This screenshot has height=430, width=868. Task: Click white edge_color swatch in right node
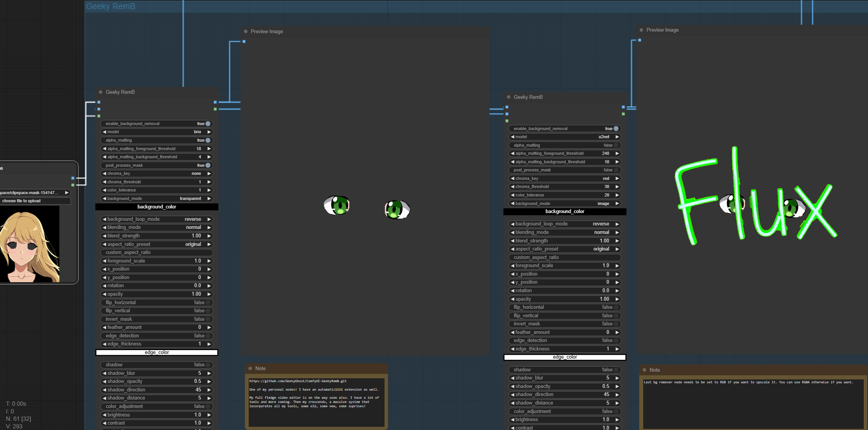click(565, 357)
